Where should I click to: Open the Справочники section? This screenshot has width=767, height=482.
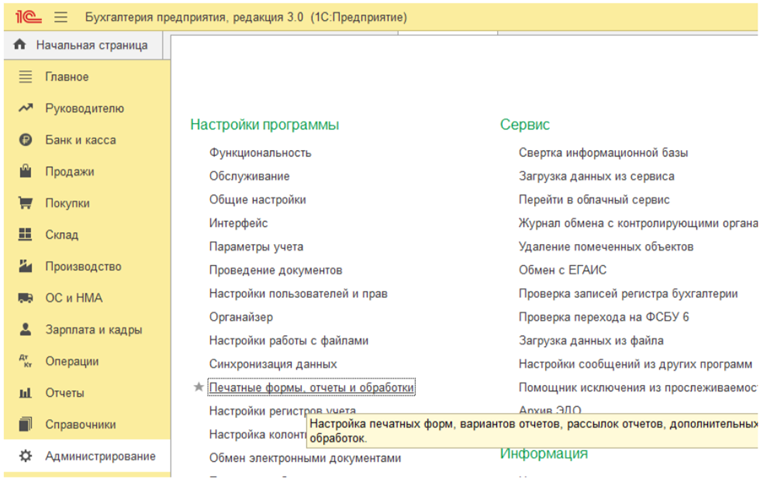[x=80, y=424]
